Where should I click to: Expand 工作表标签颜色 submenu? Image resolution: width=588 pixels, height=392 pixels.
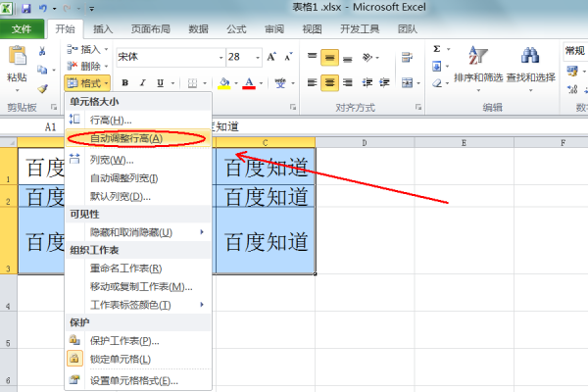click(139, 305)
